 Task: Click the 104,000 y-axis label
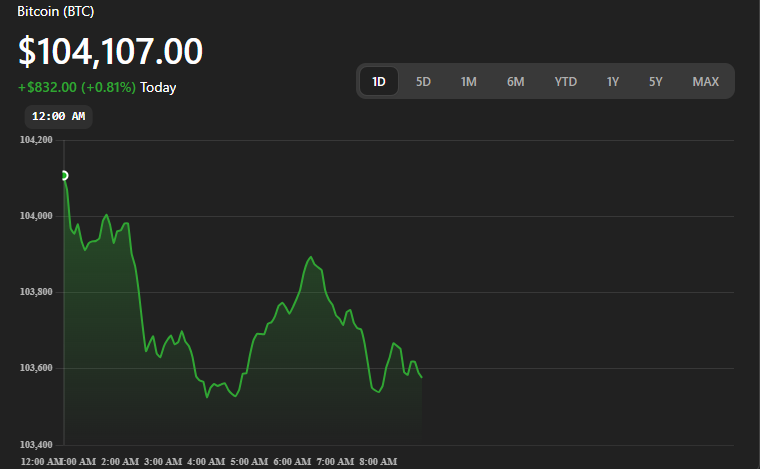(x=36, y=216)
